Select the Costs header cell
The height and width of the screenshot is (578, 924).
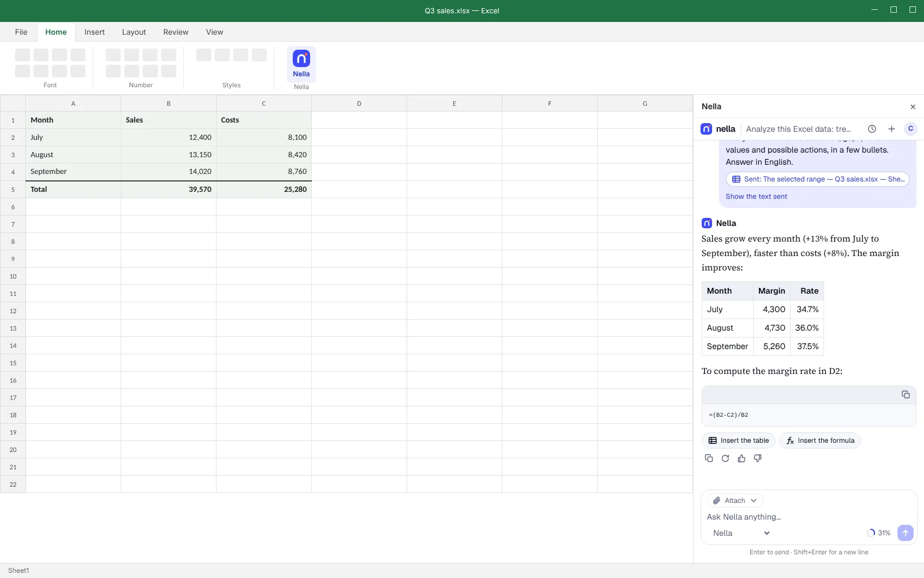(264, 120)
